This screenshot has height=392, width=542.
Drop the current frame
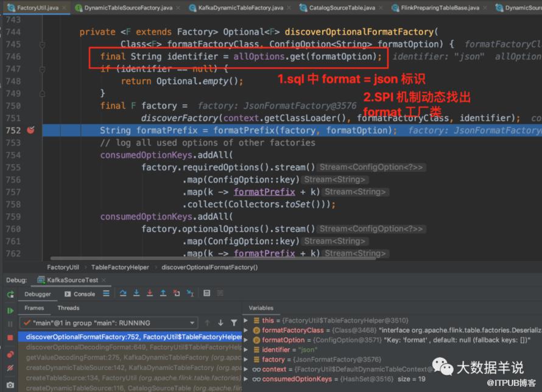(x=177, y=293)
